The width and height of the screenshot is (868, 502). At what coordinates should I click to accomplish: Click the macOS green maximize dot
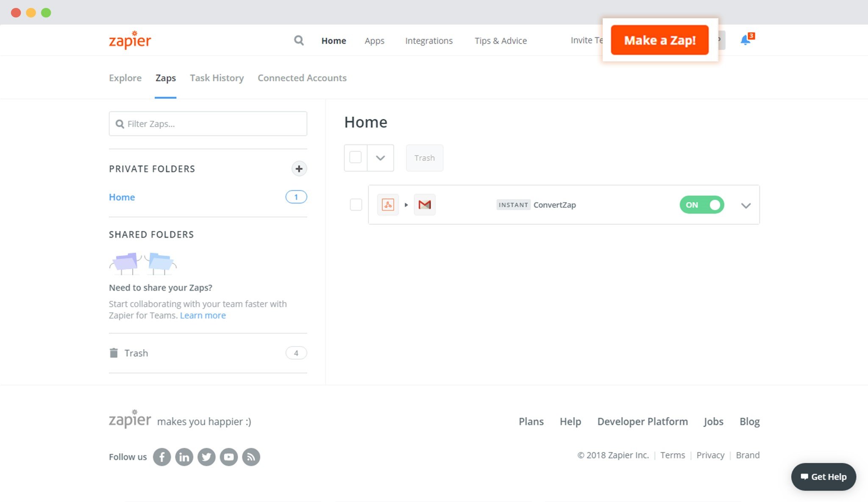click(46, 13)
